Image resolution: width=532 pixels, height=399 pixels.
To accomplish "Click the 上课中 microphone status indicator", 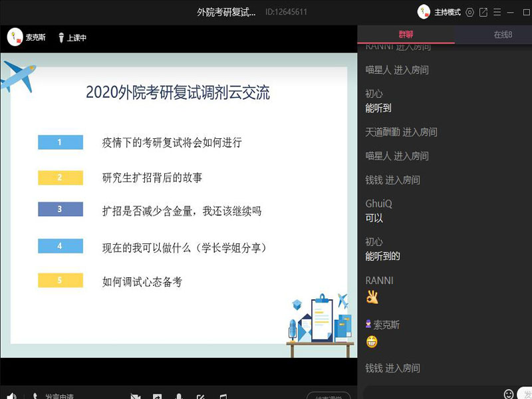I will click(x=72, y=38).
